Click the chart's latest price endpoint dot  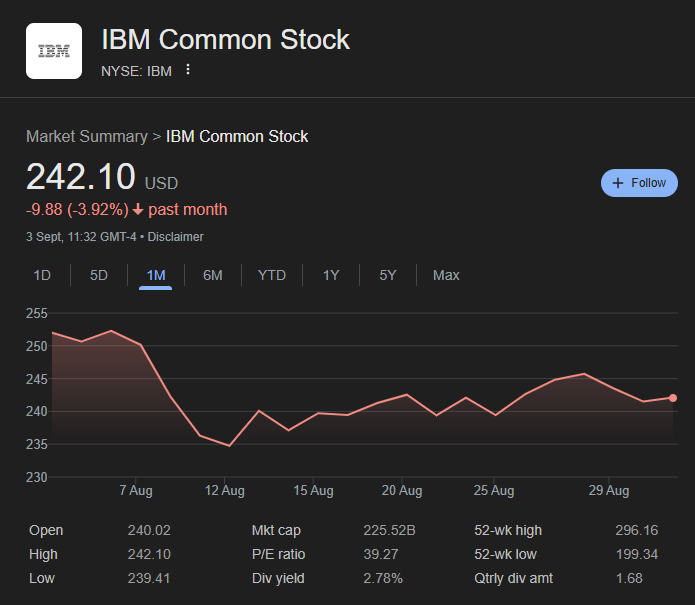(x=673, y=398)
